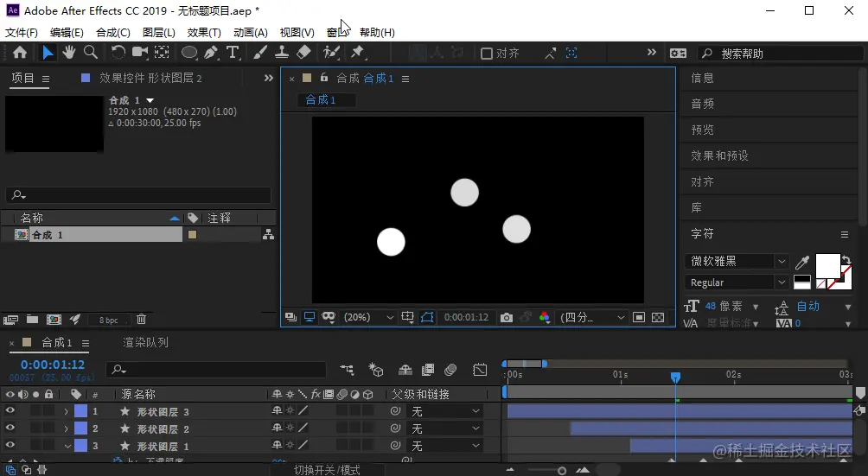868x476 pixels.
Task: Open parent dropdown for 形状图层 2
Action: pyautogui.click(x=445, y=428)
